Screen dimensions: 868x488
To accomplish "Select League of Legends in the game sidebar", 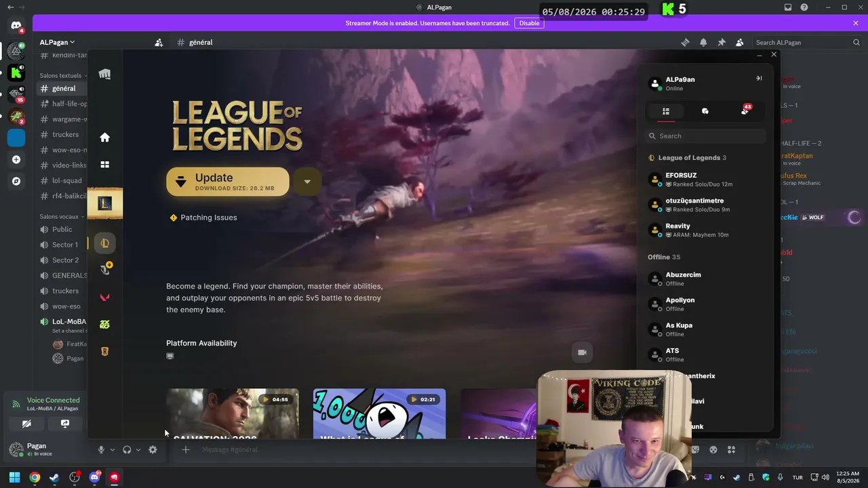I will 104,243.
